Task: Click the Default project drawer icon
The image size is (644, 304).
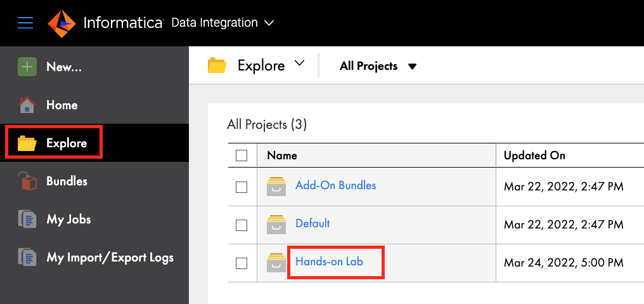Action: [x=276, y=224]
